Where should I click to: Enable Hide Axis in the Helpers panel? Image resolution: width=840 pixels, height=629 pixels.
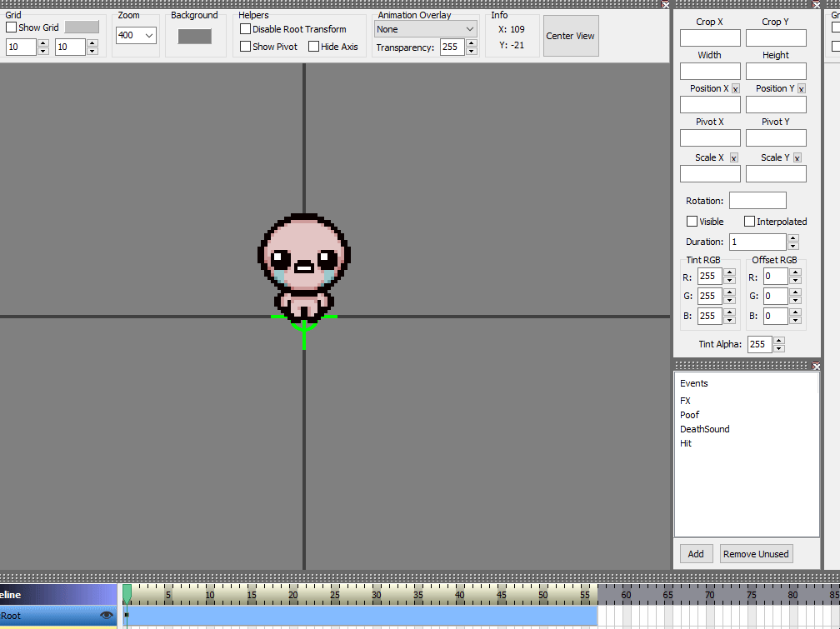tap(313, 47)
